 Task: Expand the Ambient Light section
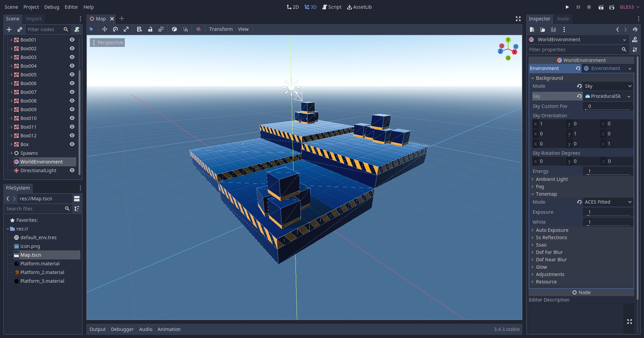pyautogui.click(x=551, y=179)
